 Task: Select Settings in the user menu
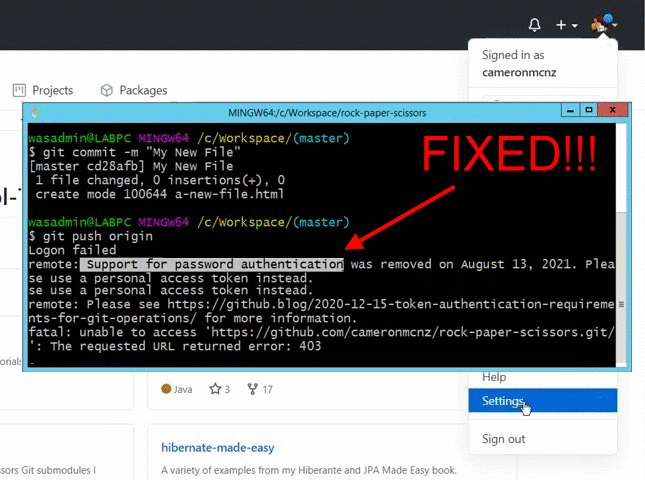(x=502, y=401)
